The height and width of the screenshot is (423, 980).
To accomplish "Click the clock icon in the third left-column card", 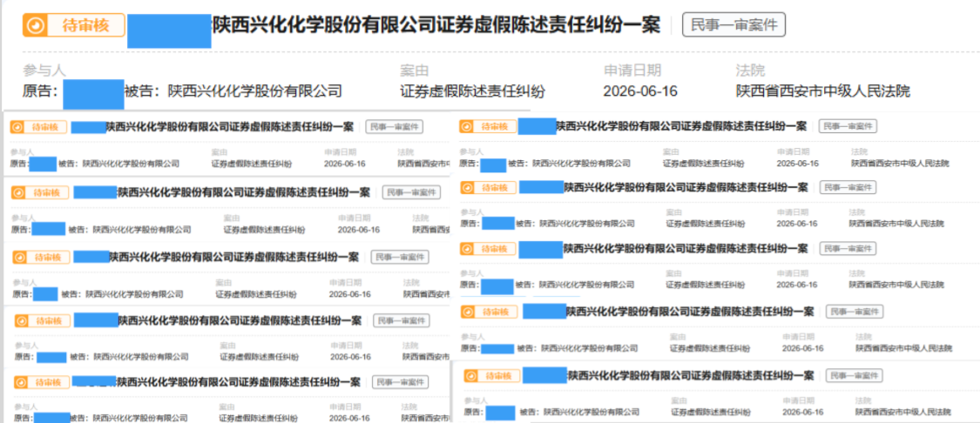I will click(x=20, y=257).
